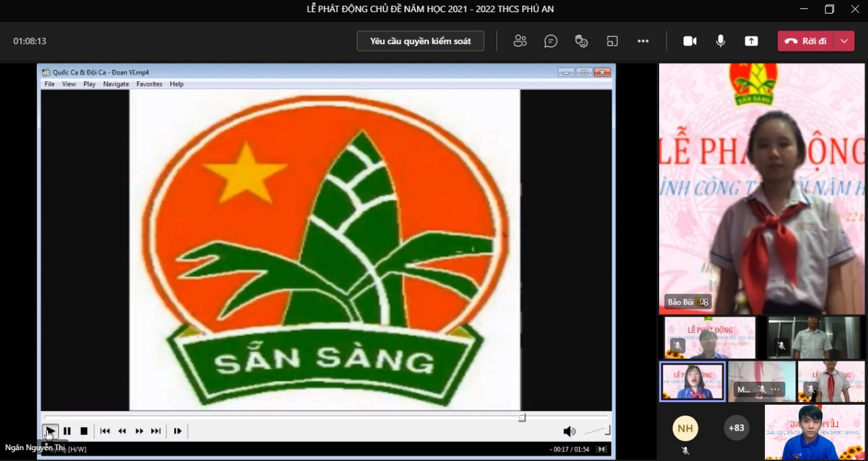Click the 00:17 / 01:54 time display
This screenshot has height=461, width=868.
pos(569,449)
